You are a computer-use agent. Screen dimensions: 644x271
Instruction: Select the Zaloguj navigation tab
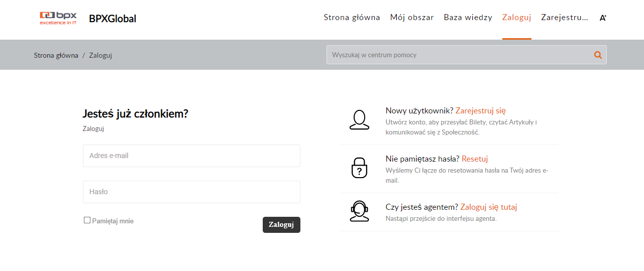(x=516, y=18)
